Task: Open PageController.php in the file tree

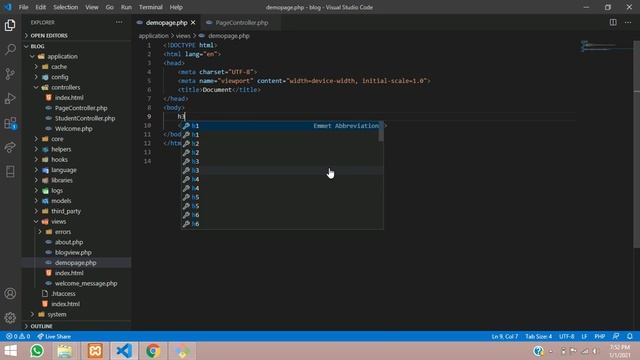Action: point(81,108)
